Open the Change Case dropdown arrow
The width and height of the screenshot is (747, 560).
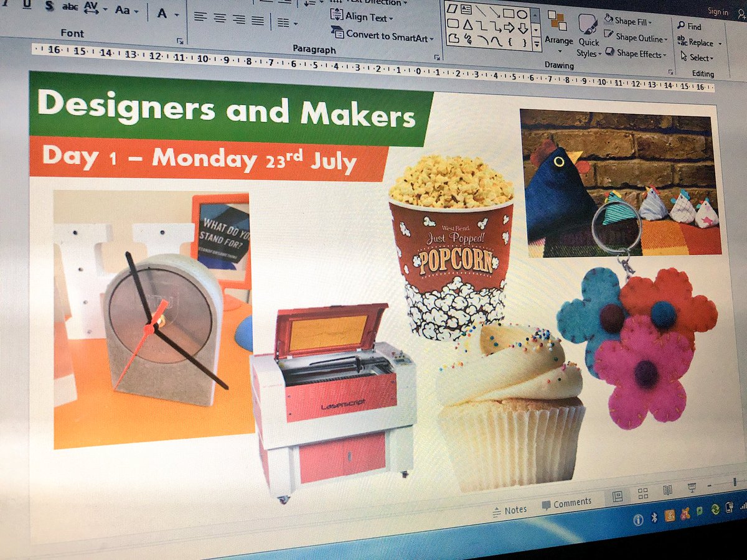(x=135, y=12)
